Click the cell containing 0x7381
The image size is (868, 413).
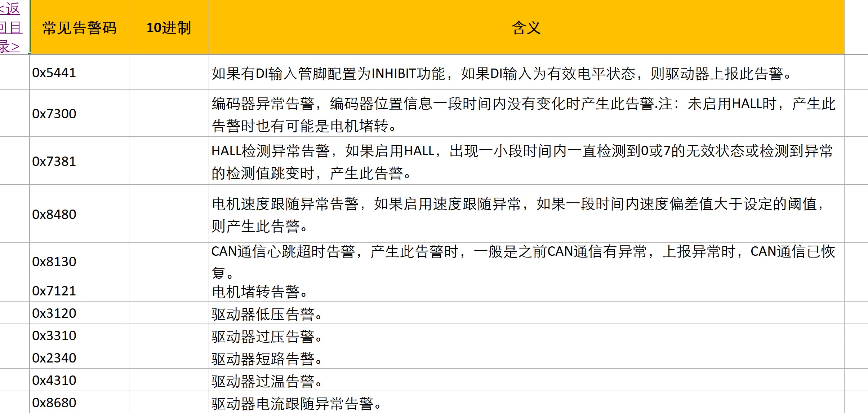[54, 162]
